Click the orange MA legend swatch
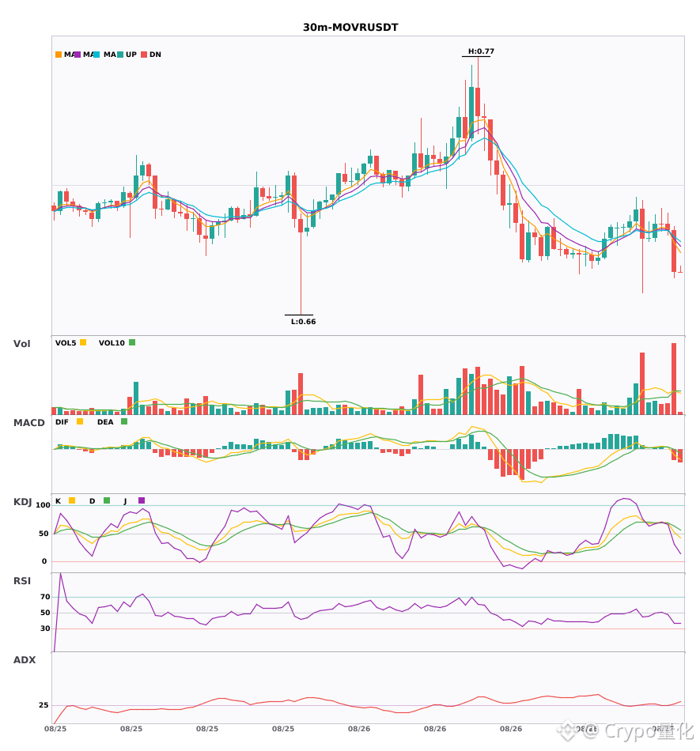This screenshot has width=700, height=751. [x=59, y=55]
